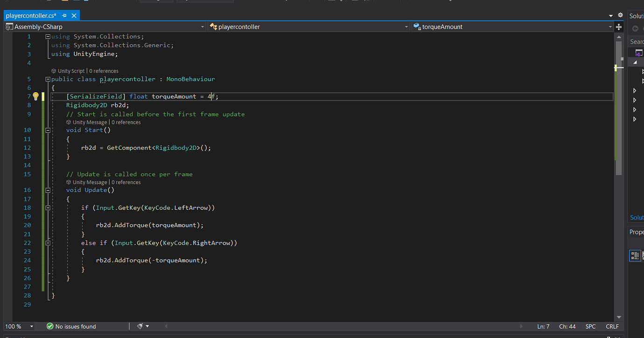644x338 pixels.
Task: Open the Assembly-CSharp project dropdown
Action: coord(202,27)
